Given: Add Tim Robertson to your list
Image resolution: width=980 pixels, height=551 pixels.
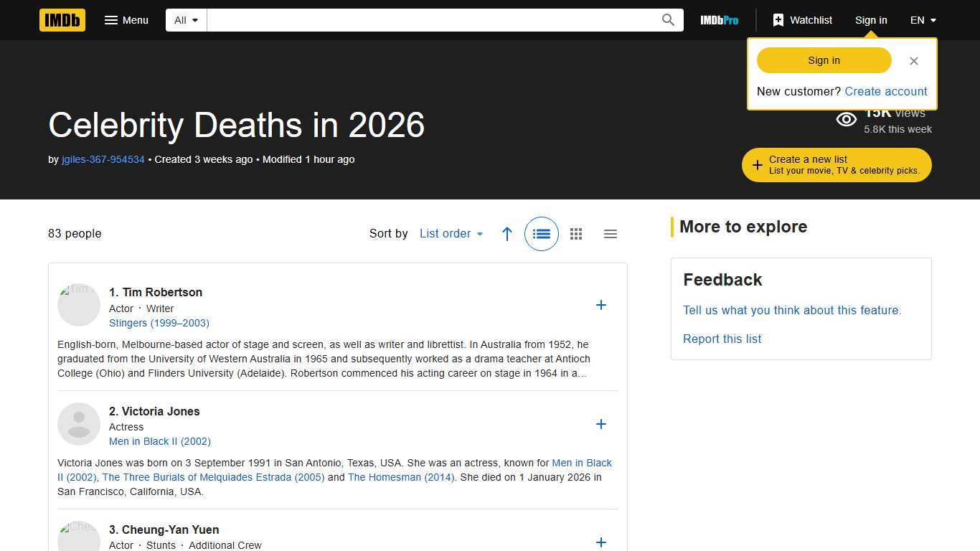Looking at the screenshot, I should (x=601, y=305).
